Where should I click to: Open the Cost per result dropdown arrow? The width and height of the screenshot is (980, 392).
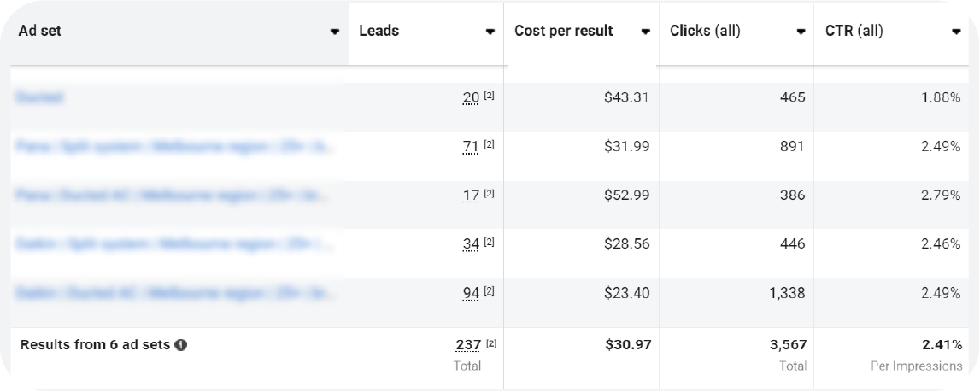(645, 32)
